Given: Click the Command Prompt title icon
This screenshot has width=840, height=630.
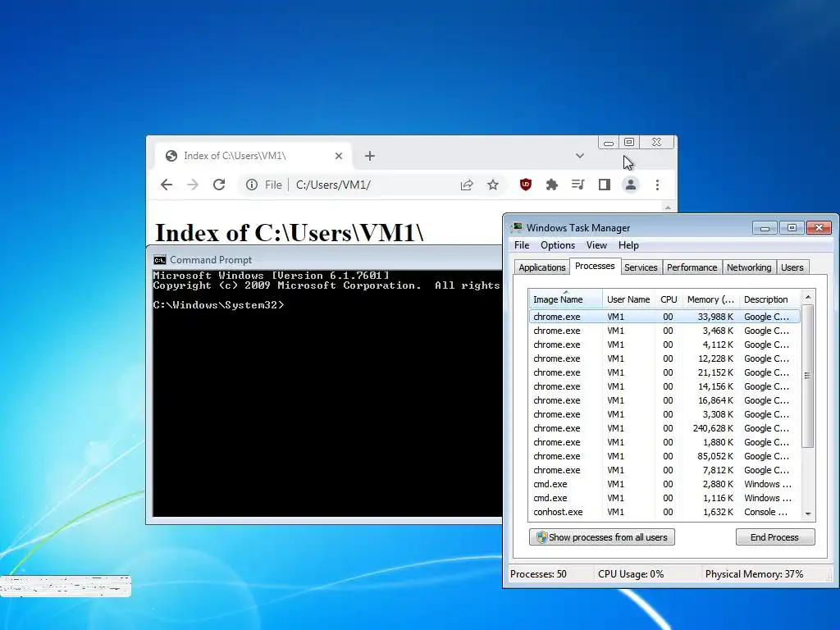Looking at the screenshot, I should [160, 260].
